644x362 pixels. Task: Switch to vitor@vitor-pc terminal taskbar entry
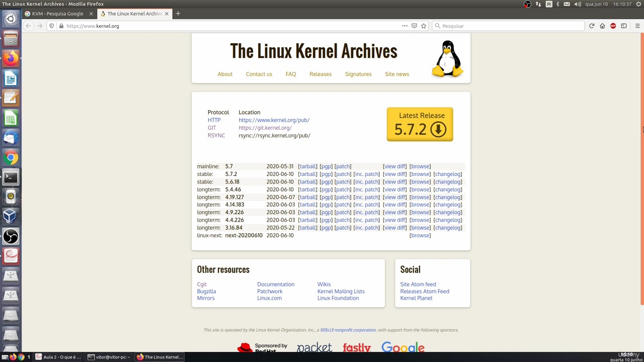point(109,357)
